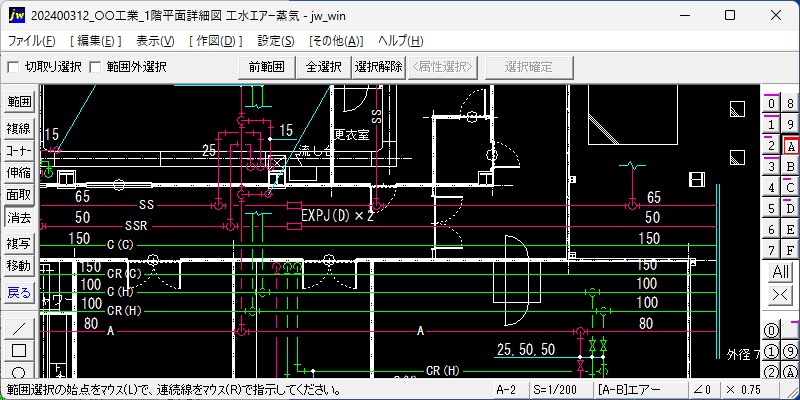Screen dimensions: 800x400
Task: Open the [作図(D)] menu
Action: coord(215,41)
